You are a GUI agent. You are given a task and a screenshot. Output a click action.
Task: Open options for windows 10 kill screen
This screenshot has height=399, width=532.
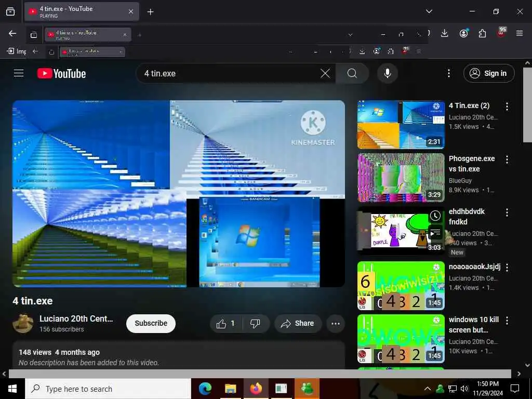coord(507,320)
